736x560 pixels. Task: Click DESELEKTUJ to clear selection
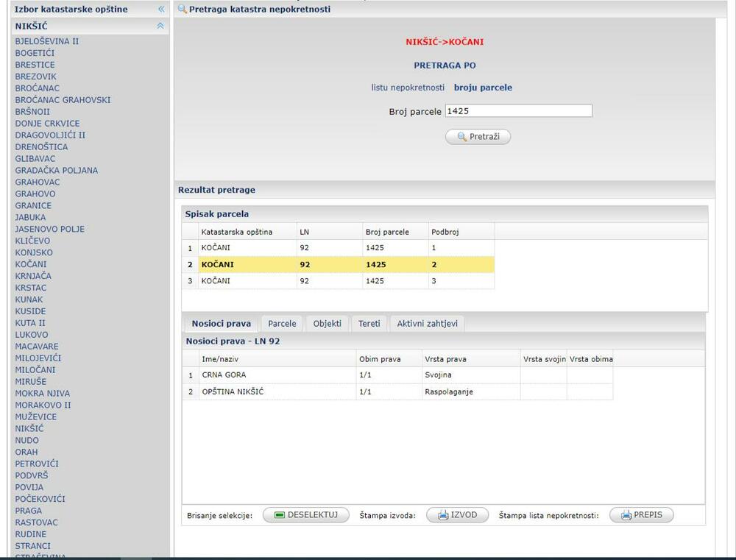[305, 515]
